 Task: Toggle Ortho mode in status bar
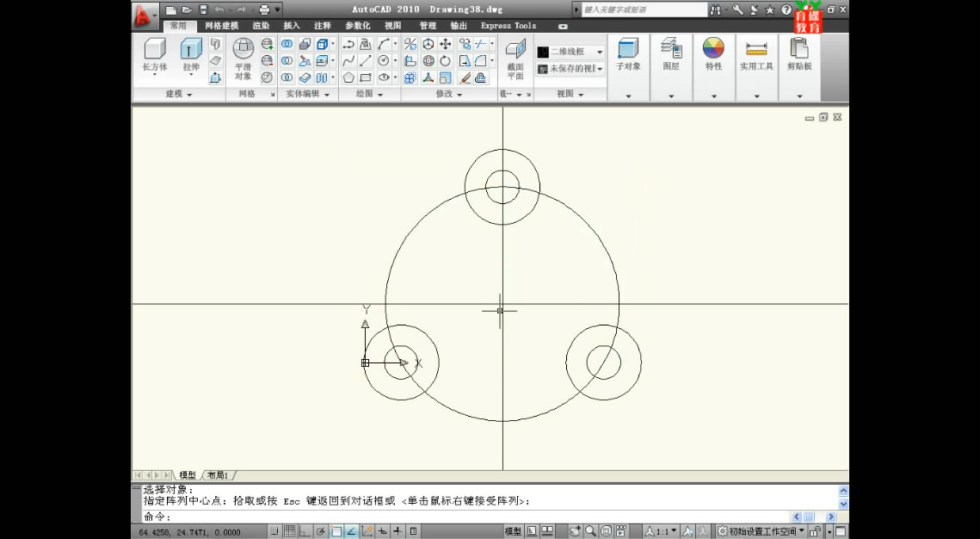pyautogui.click(x=304, y=531)
